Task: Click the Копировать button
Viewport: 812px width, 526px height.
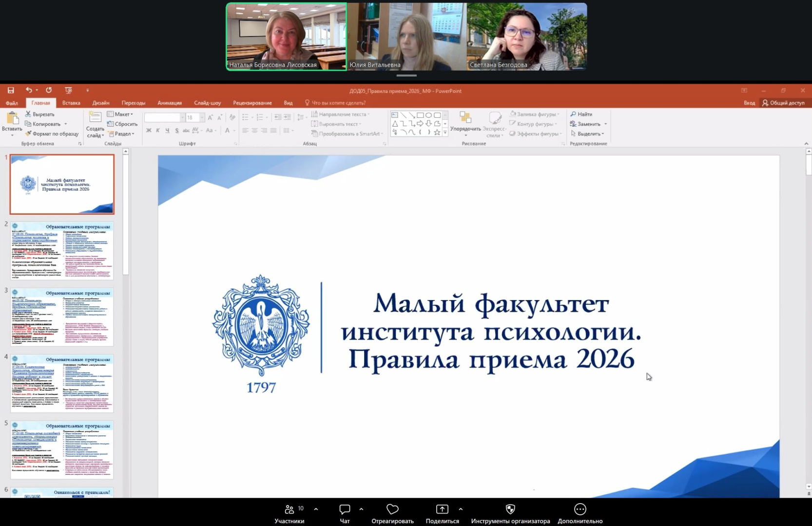Action: pyautogui.click(x=43, y=124)
